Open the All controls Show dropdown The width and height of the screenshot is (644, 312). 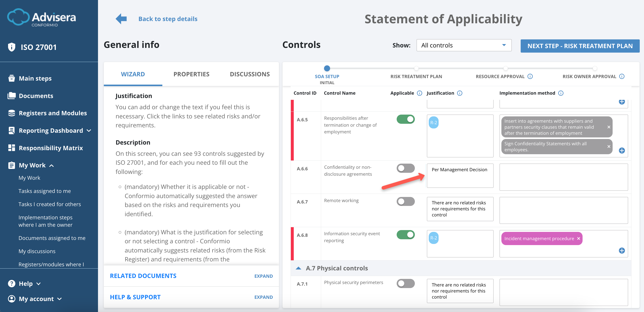click(x=464, y=45)
